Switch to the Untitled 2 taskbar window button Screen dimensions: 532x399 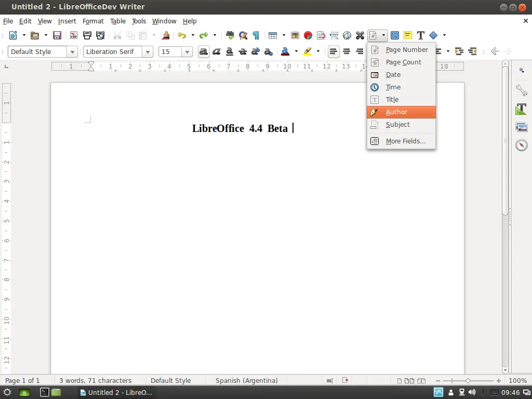point(116,393)
